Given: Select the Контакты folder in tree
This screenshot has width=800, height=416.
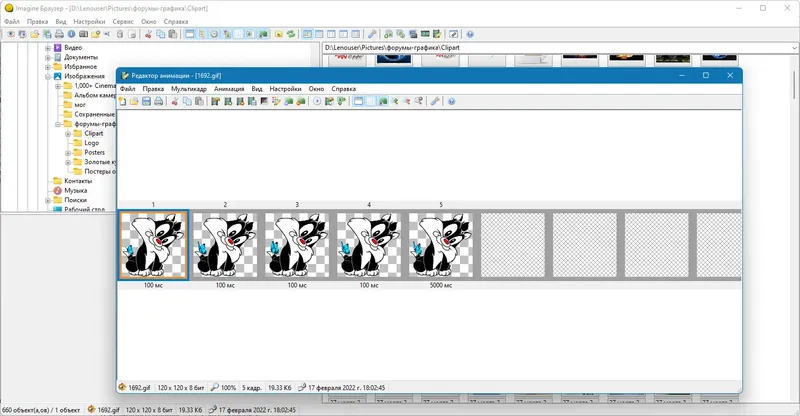Looking at the screenshot, I should 78,181.
